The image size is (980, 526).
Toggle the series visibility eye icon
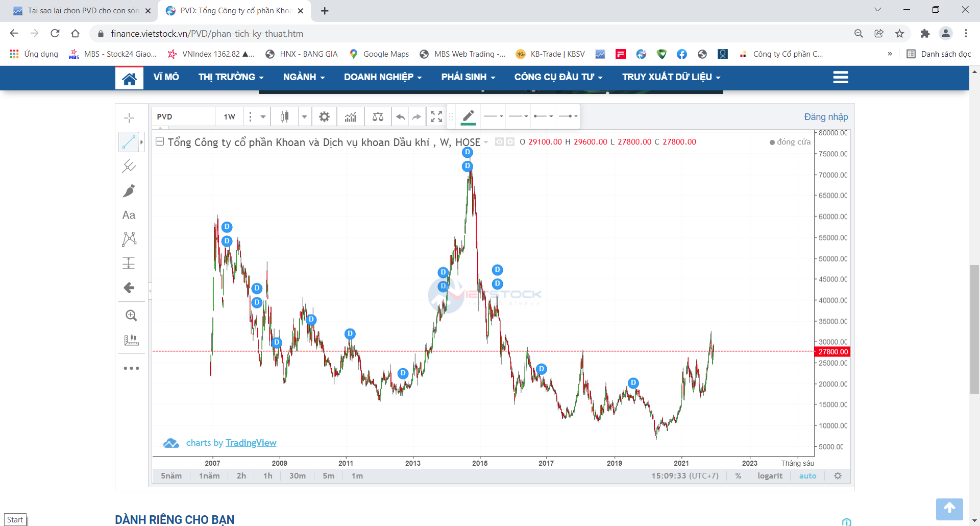tap(500, 142)
